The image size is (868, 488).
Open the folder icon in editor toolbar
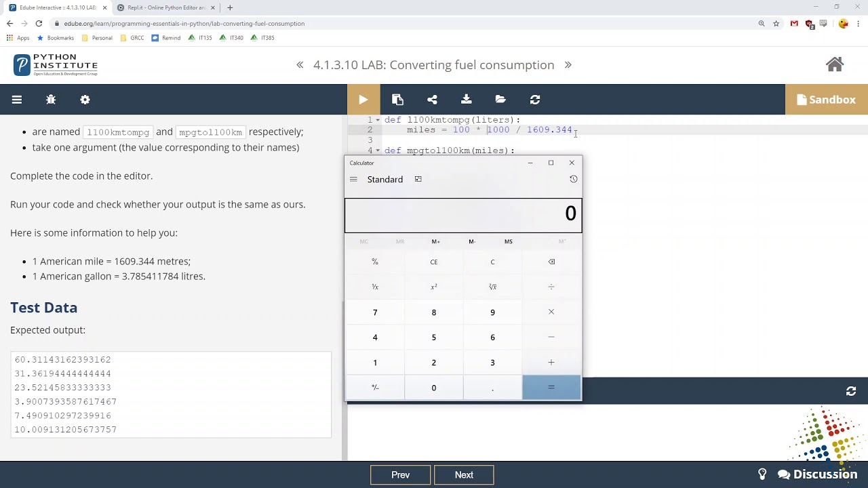pos(500,100)
